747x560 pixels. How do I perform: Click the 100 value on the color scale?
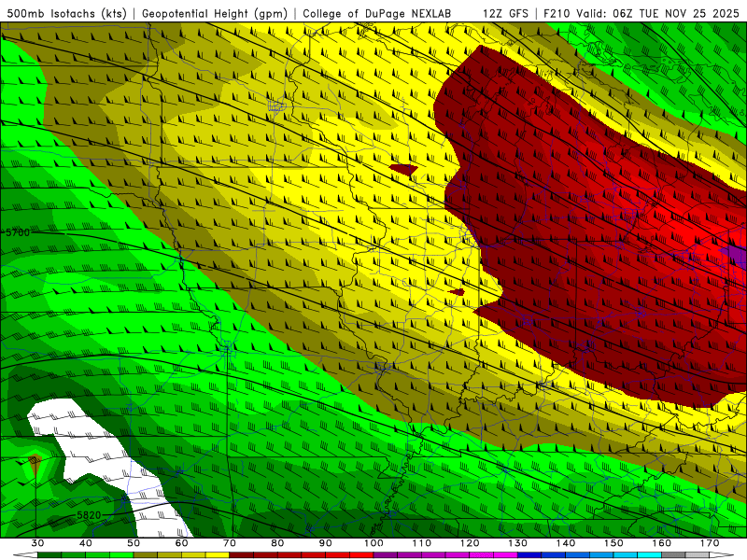tap(373, 543)
